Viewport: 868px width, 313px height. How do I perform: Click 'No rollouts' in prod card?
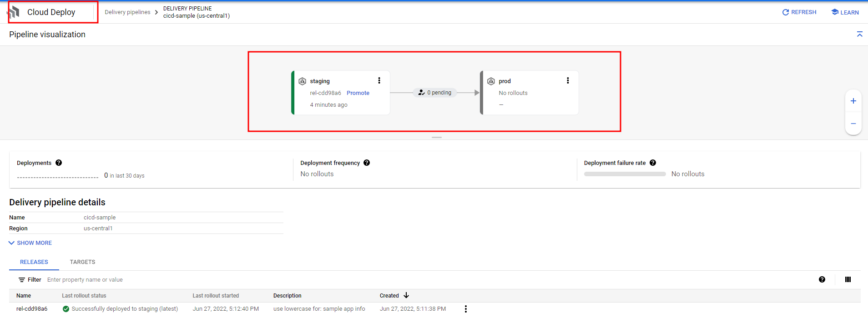513,93
